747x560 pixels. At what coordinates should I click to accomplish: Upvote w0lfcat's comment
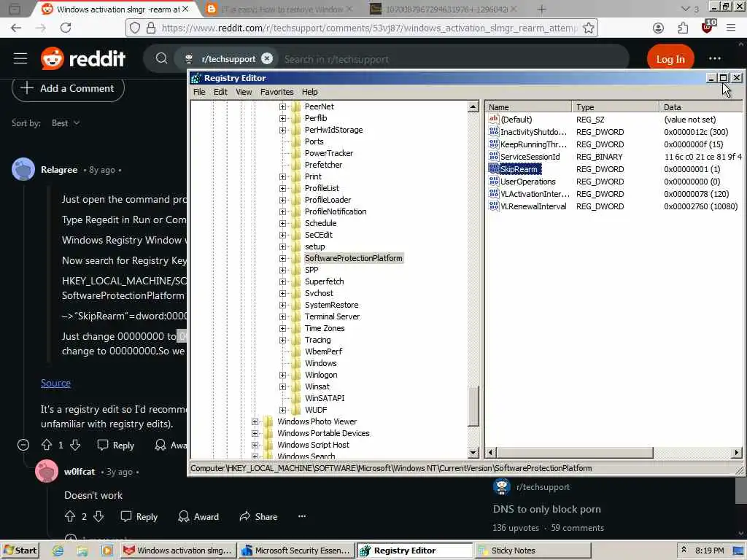69,516
